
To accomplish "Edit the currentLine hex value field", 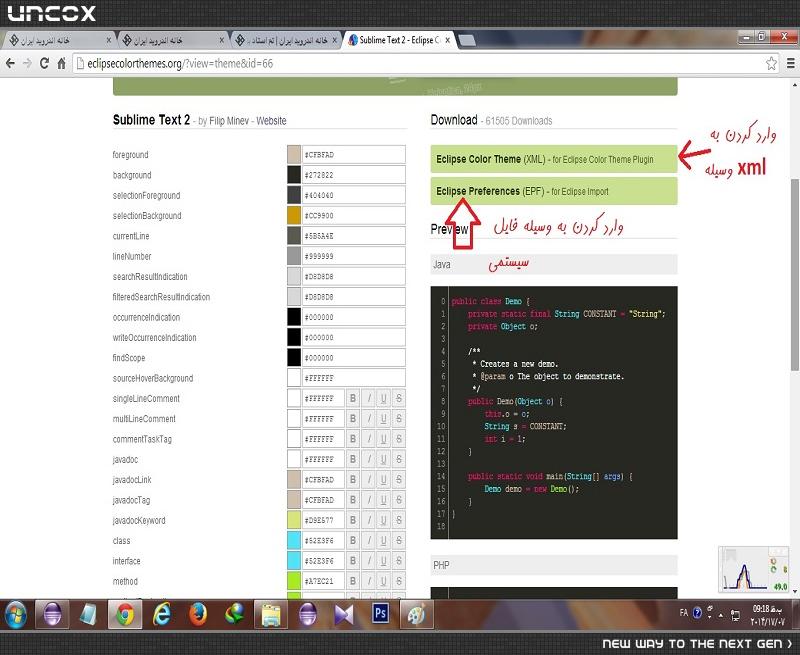I will coord(354,236).
